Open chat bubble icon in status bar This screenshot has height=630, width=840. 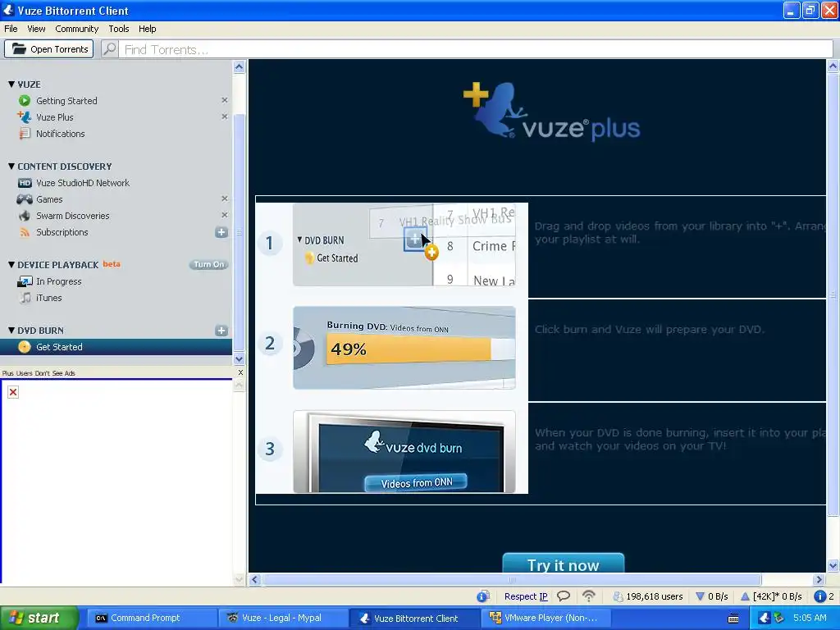tap(563, 596)
